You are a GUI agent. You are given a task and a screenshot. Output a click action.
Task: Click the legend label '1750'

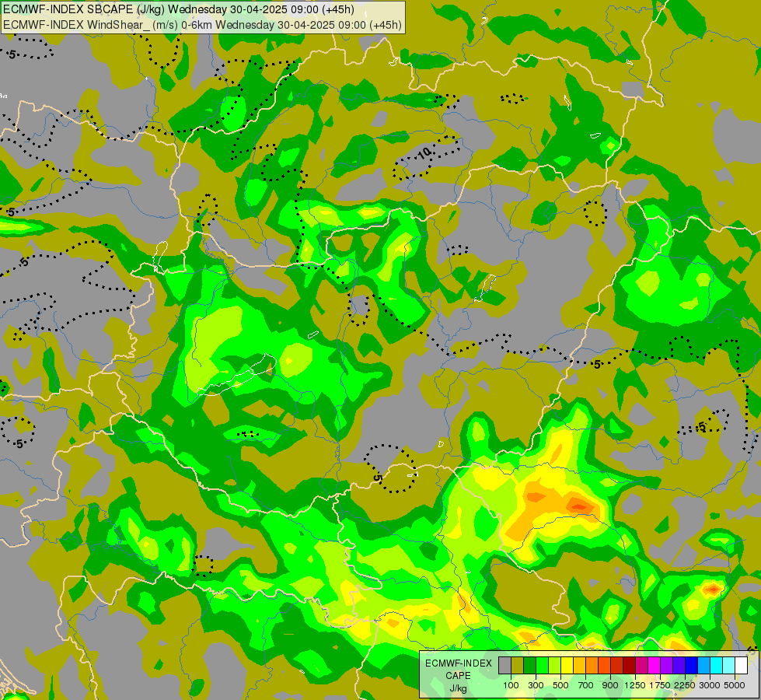tap(660, 685)
